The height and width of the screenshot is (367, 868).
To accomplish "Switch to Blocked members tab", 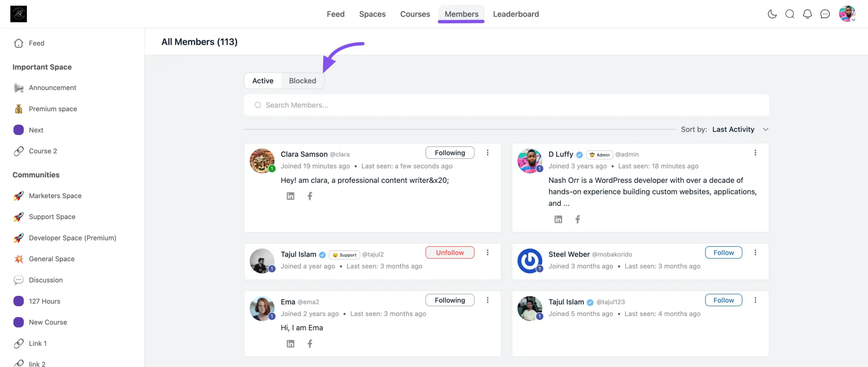I will [x=302, y=81].
